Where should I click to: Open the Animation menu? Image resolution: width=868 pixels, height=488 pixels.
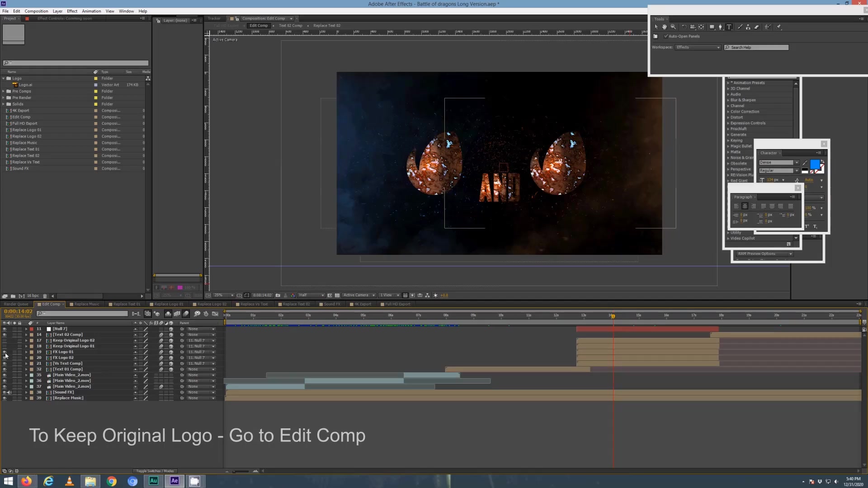click(x=91, y=11)
